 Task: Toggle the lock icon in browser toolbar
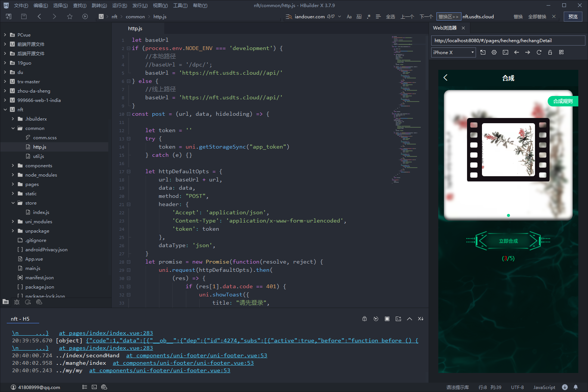[550, 52]
